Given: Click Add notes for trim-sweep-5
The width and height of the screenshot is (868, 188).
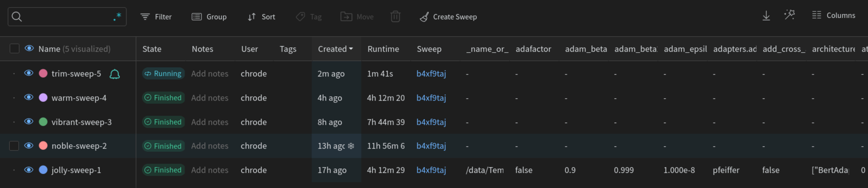Looking at the screenshot, I should pos(209,73).
